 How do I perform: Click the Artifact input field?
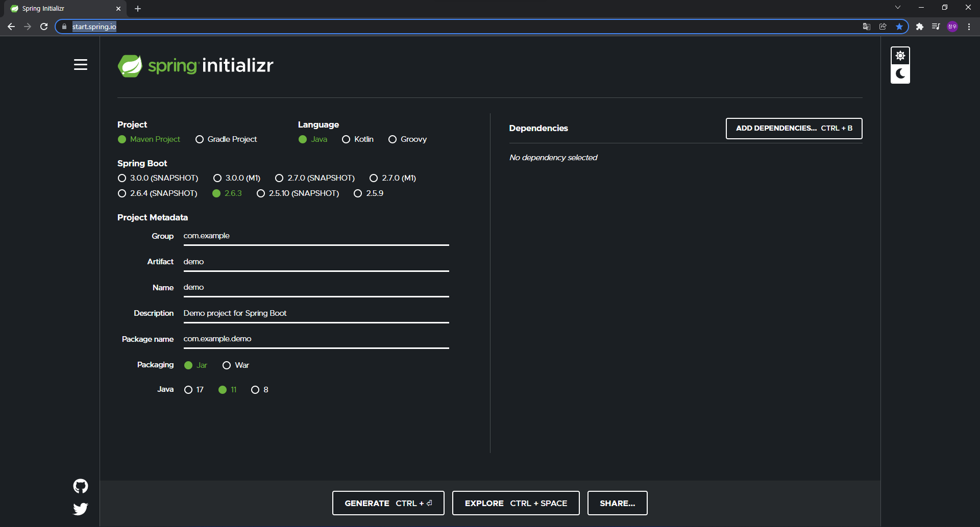point(316,262)
